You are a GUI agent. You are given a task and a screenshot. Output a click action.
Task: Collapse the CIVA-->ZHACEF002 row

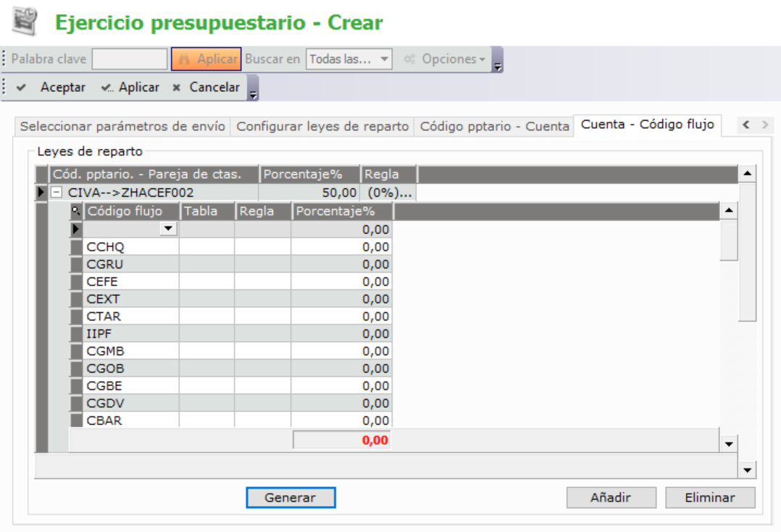coord(56,193)
